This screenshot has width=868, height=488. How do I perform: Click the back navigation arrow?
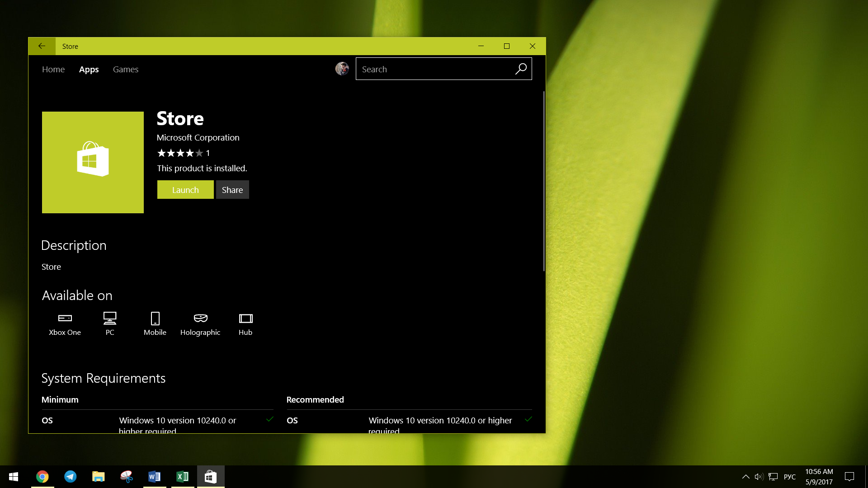pos(42,46)
